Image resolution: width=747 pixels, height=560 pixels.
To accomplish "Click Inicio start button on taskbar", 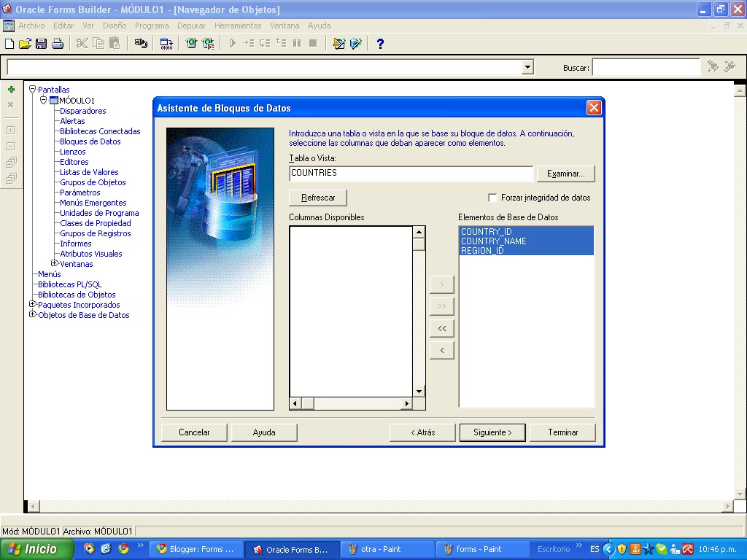I will coord(37,549).
